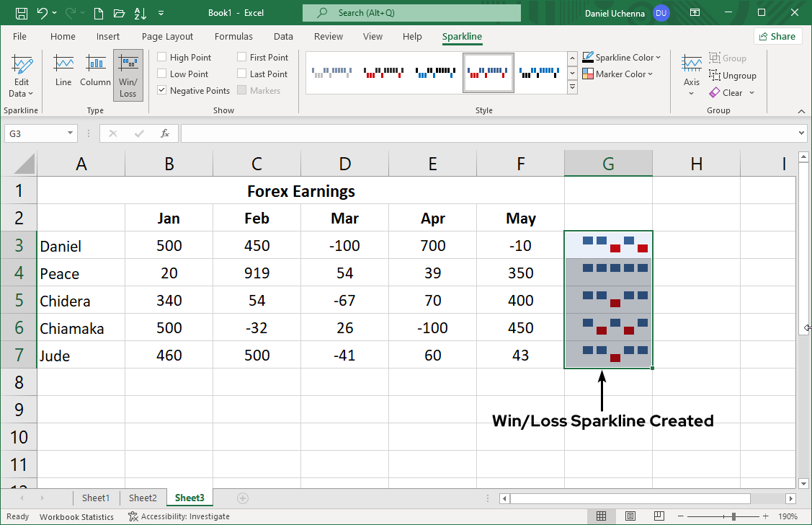812x525 pixels.
Task: Click the Share button
Action: point(778,36)
